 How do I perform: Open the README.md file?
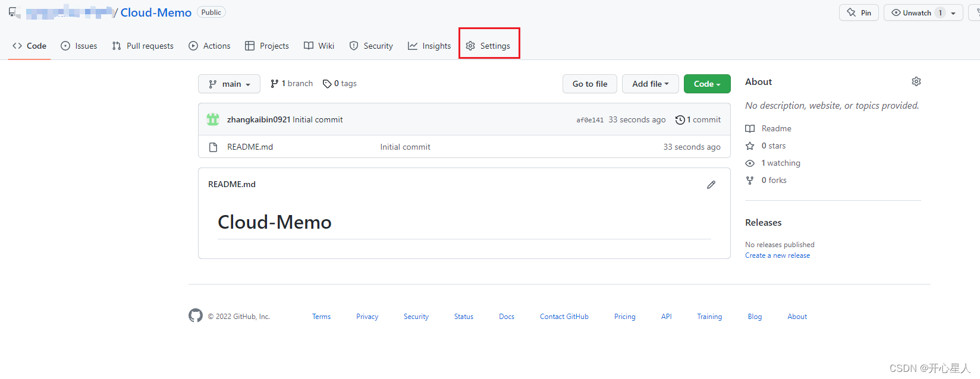[x=250, y=147]
